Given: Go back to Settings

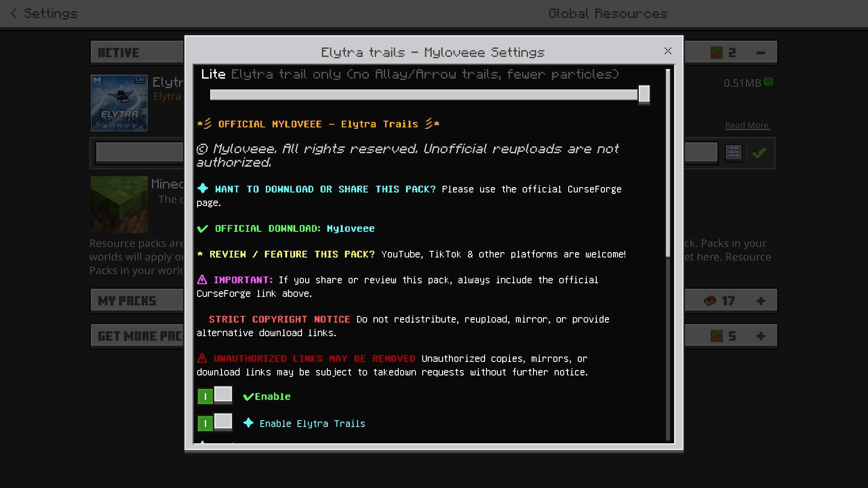Looking at the screenshot, I should pos(44,14).
